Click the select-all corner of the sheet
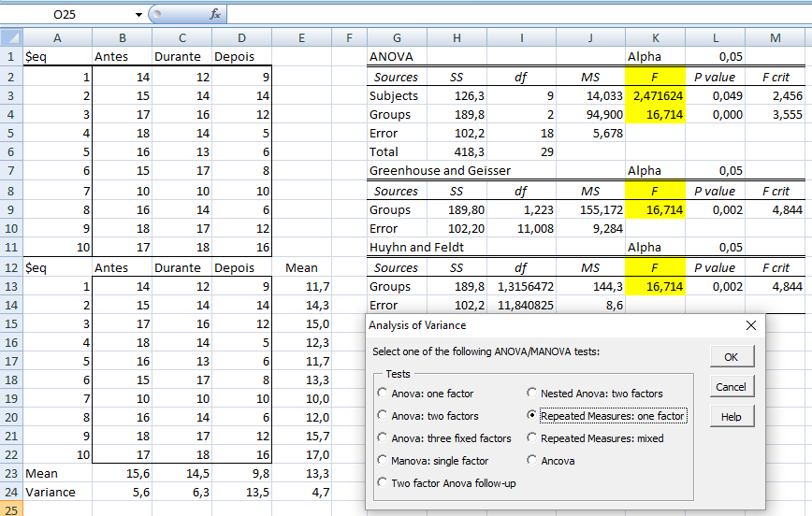 point(11,37)
